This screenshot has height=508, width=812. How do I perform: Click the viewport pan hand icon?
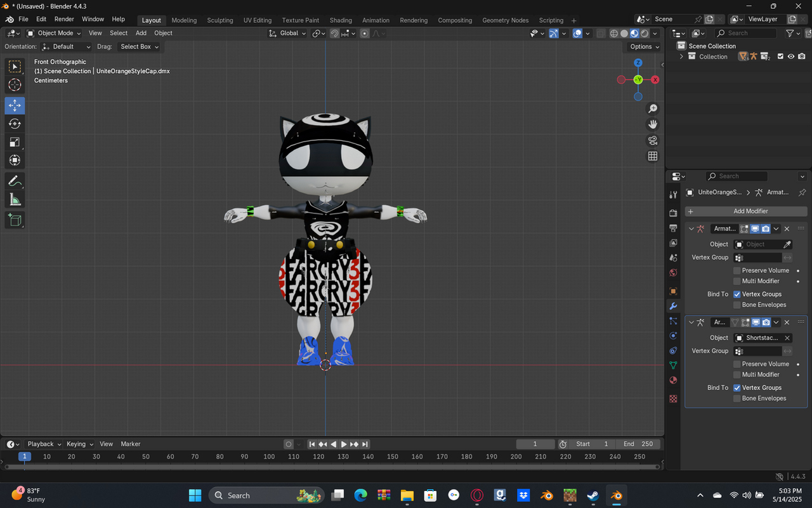(653, 124)
